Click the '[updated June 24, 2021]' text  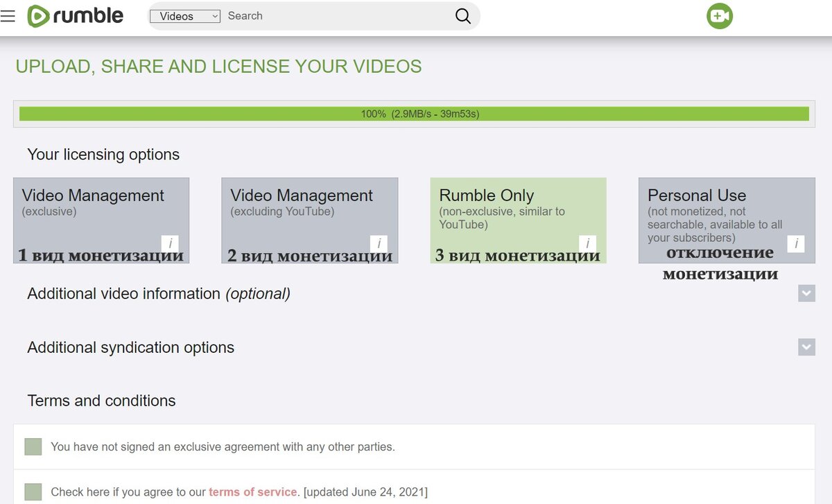click(366, 492)
